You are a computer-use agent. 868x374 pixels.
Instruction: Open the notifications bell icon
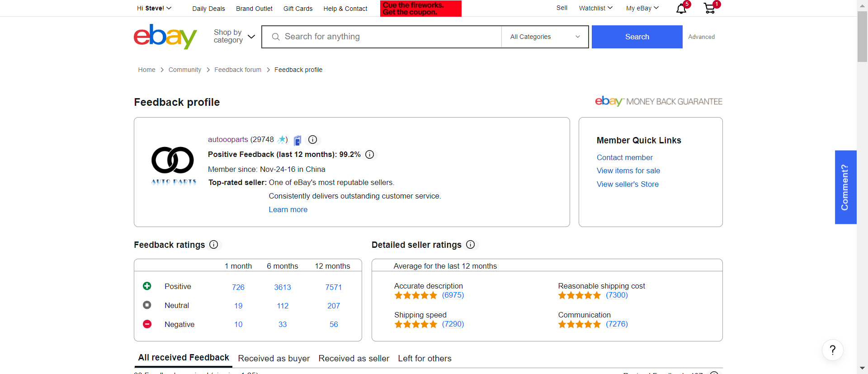pyautogui.click(x=681, y=9)
